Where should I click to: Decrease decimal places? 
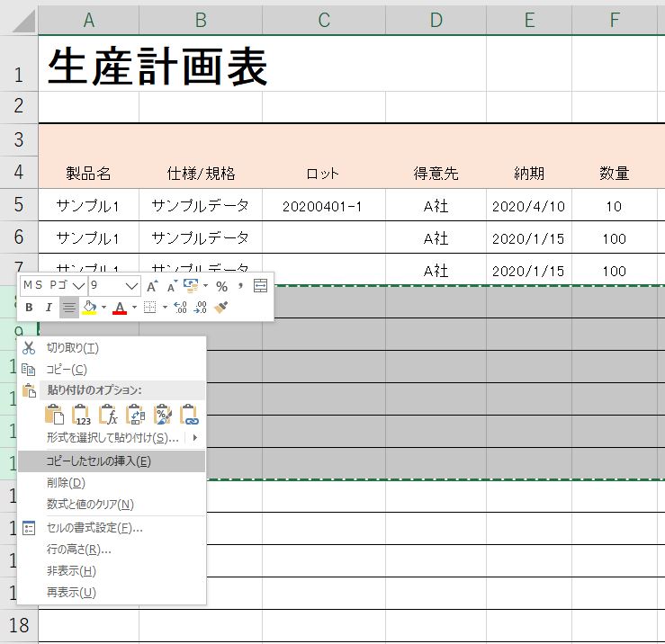pyautogui.click(x=200, y=307)
